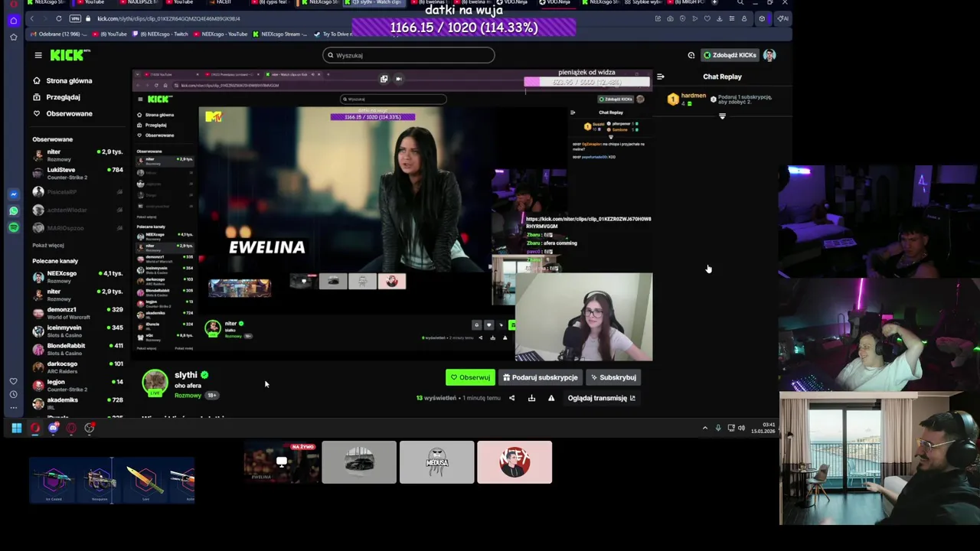Screen dimensions: 980x551
Task: Open LukiSteve channel in followed list
Action: coord(77,174)
